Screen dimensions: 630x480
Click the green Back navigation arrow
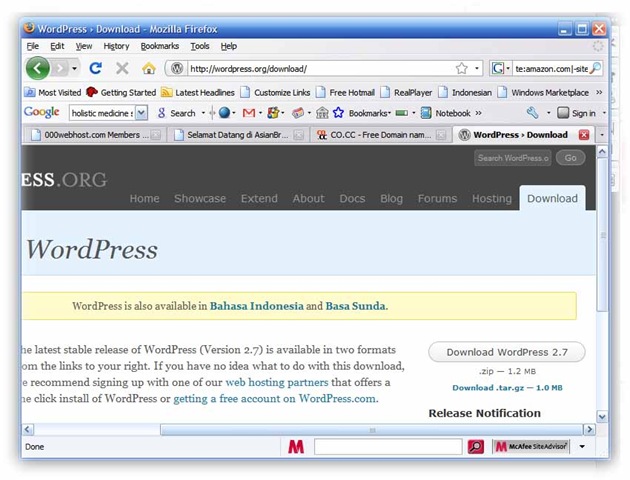(38, 68)
